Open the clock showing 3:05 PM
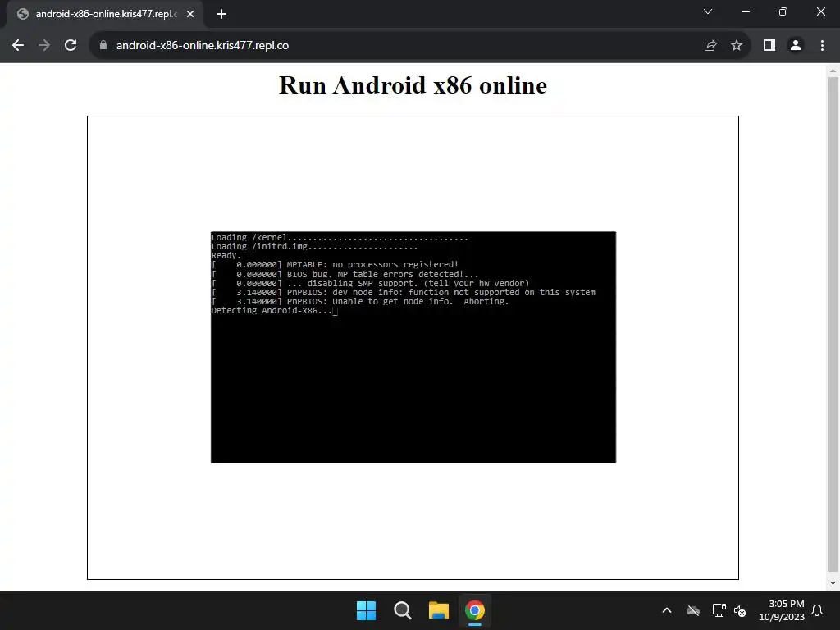The width and height of the screenshot is (840, 630). point(782,610)
